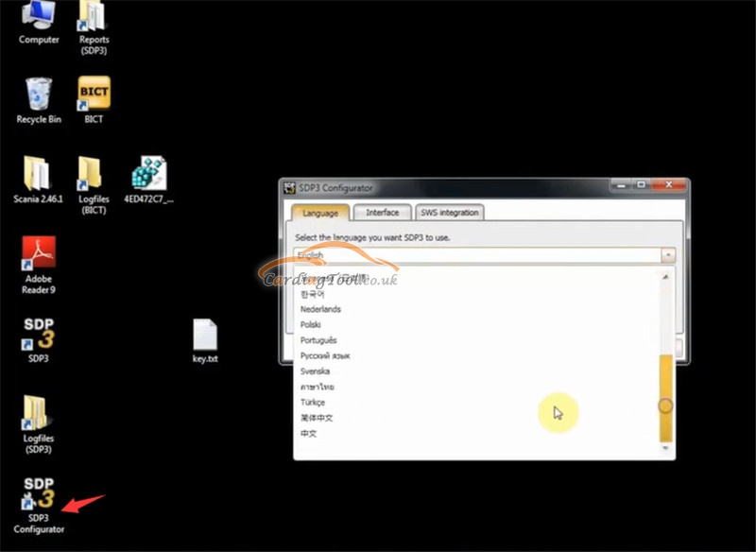Screen dimensions: 756x552
Task: Choose ภาษาไทย from the language list
Action: coord(318,387)
